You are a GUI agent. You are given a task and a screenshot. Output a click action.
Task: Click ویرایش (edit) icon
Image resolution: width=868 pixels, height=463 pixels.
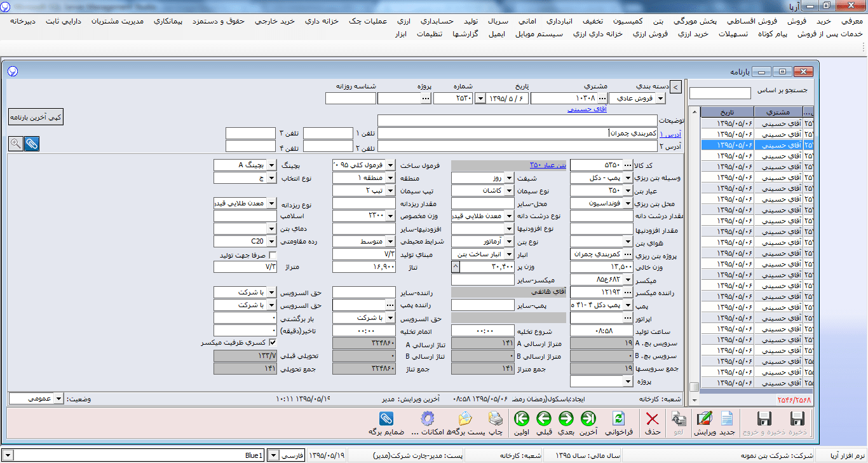704,418
